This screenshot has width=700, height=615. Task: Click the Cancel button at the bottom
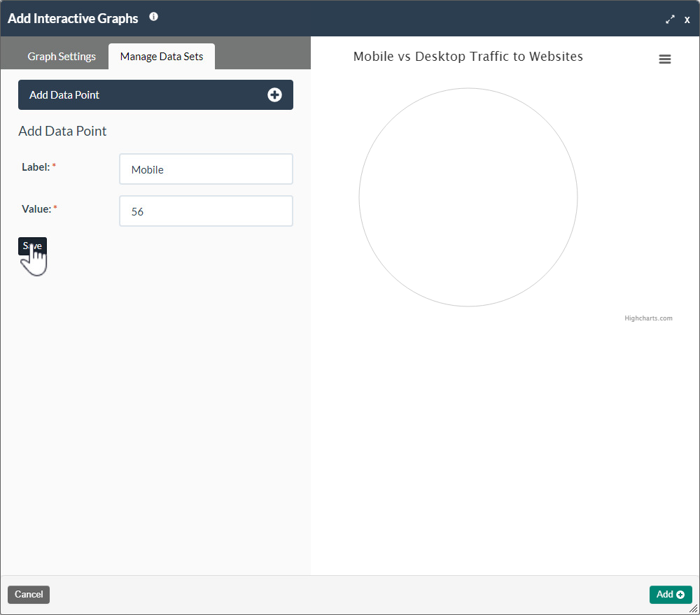tap(29, 595)
